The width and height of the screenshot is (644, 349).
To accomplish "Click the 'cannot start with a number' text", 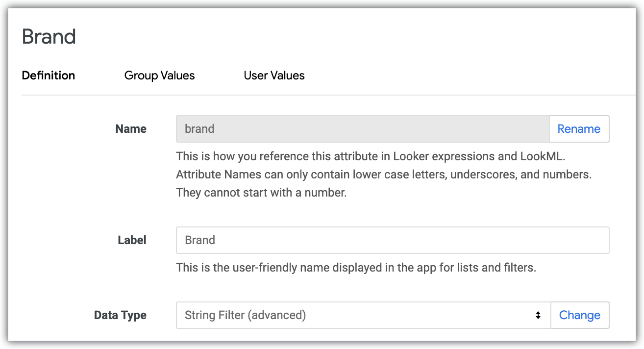I will pos(261,193).
